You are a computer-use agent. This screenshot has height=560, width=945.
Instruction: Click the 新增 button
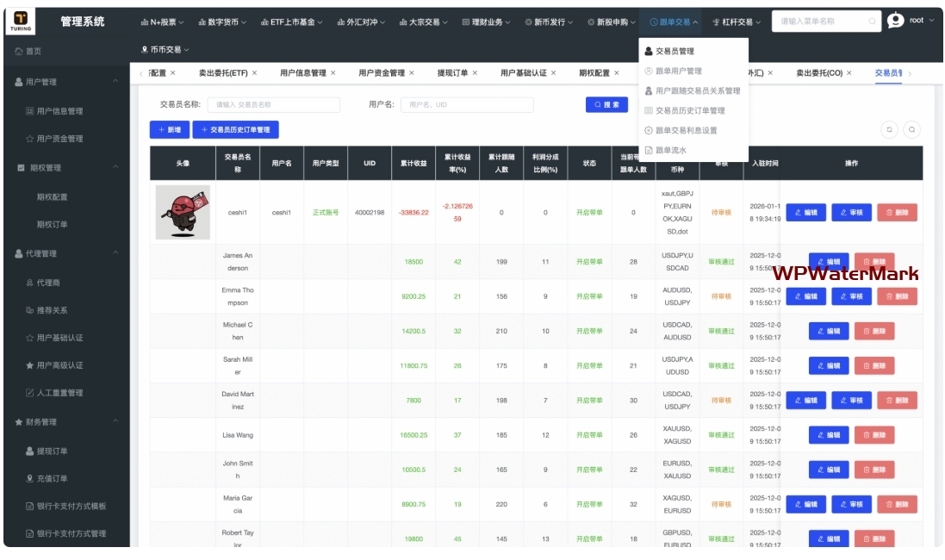point(170,129)
